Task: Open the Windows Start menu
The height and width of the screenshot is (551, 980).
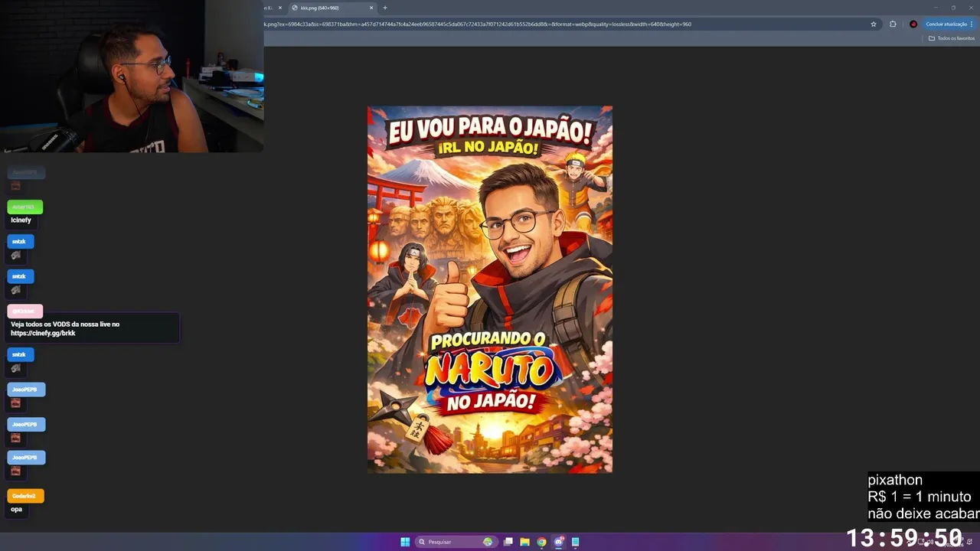Action: tap(405, 542)
